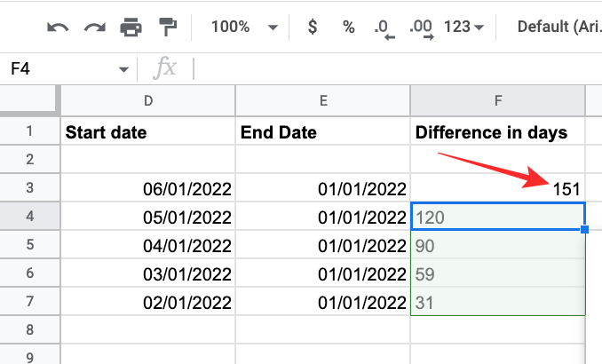This screenshot has height=364, width=602.
Task: Open the 123 more formats dropdown
Action: (x=463, y=28)
